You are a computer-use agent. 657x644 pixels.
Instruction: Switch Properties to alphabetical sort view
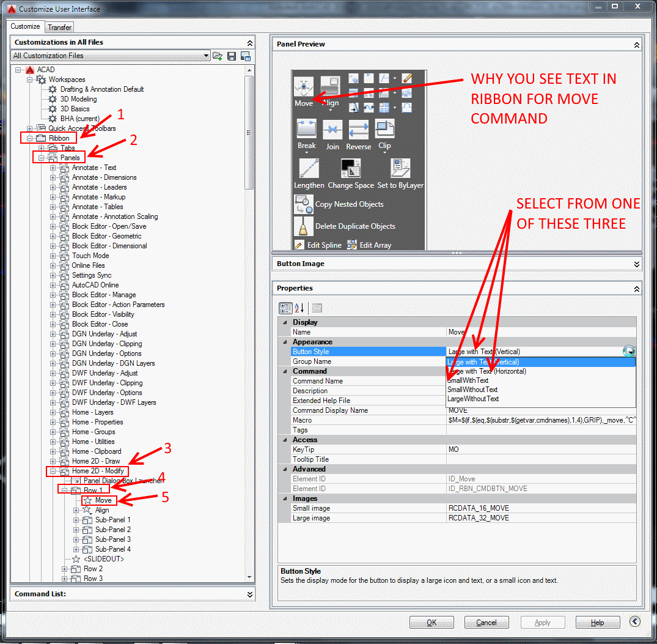pos(299,308)
